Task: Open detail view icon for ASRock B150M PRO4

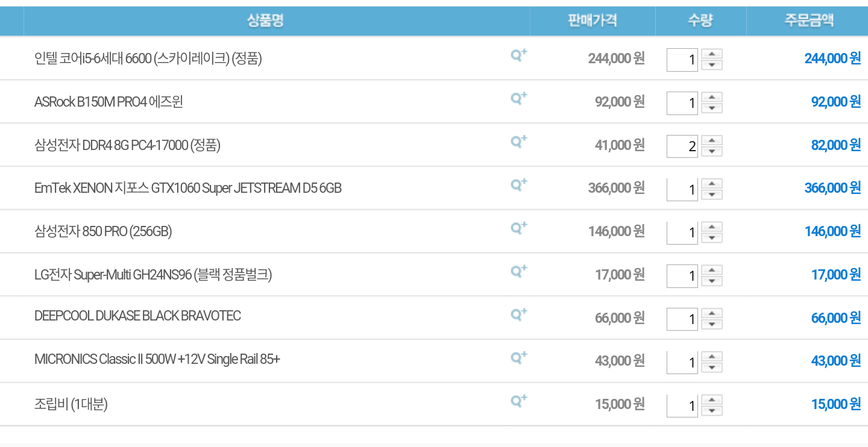Action: click(x=518, y=98)
